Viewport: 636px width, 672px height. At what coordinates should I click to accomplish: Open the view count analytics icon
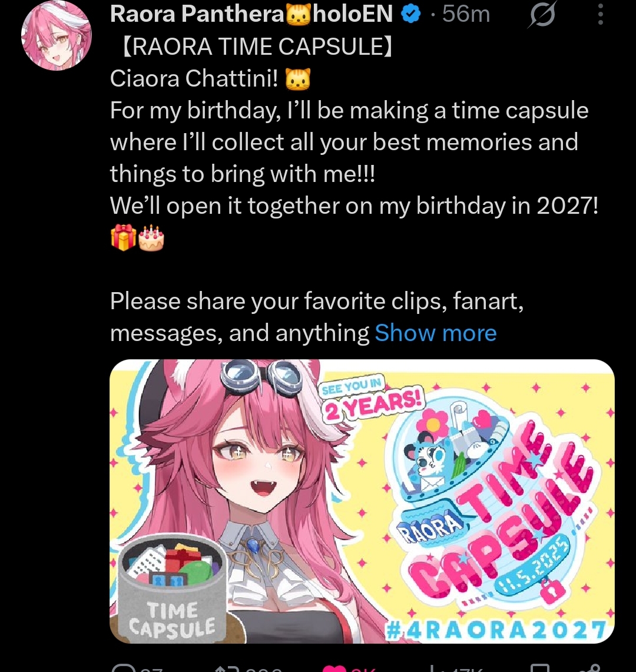tap(433, 668)
